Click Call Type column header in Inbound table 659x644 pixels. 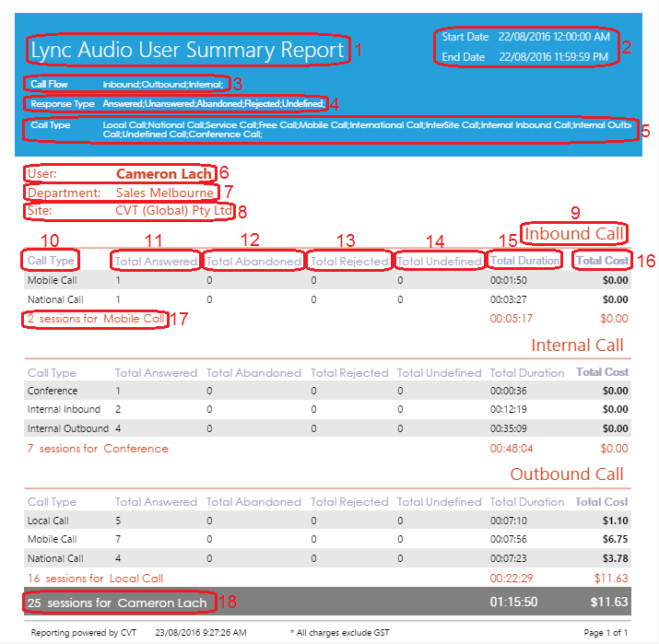coord(51,261)
